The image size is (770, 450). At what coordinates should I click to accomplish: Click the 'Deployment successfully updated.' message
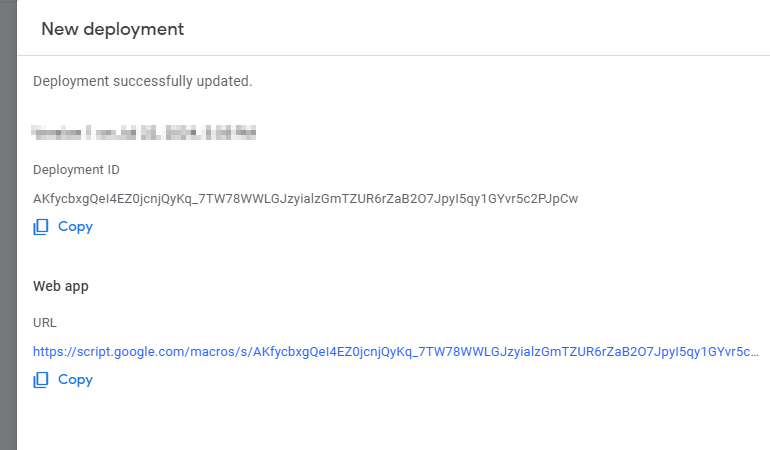click(142, 81)
